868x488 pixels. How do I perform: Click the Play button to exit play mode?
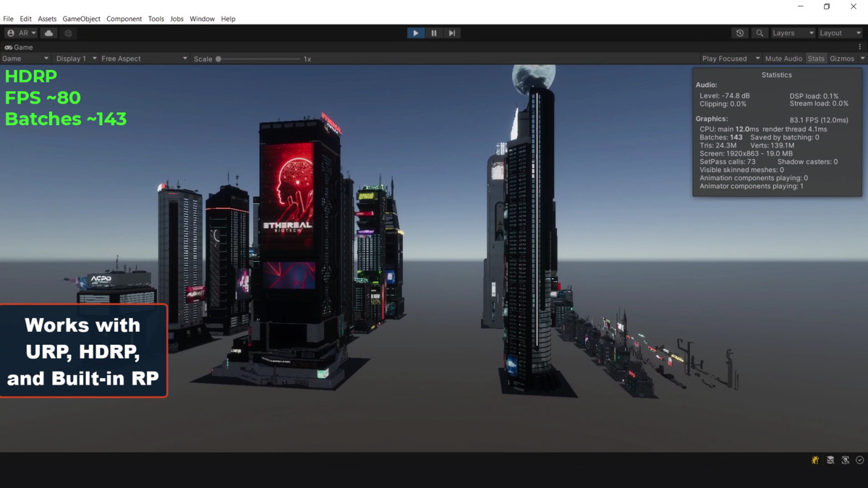pos(415,33)
